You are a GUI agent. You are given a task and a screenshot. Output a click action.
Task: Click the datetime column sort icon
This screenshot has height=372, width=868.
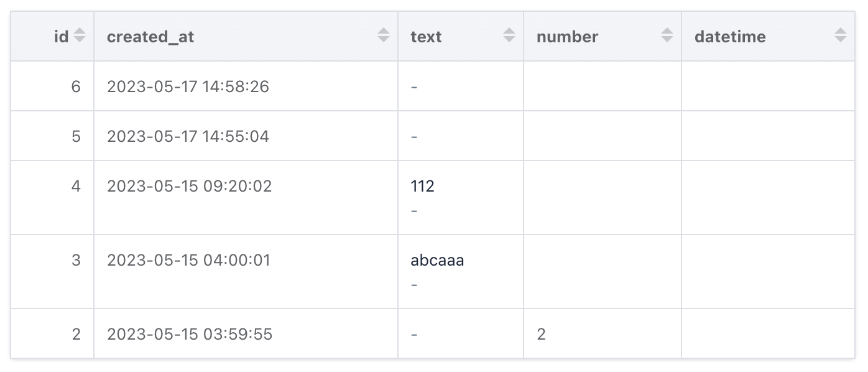point(841,36)
